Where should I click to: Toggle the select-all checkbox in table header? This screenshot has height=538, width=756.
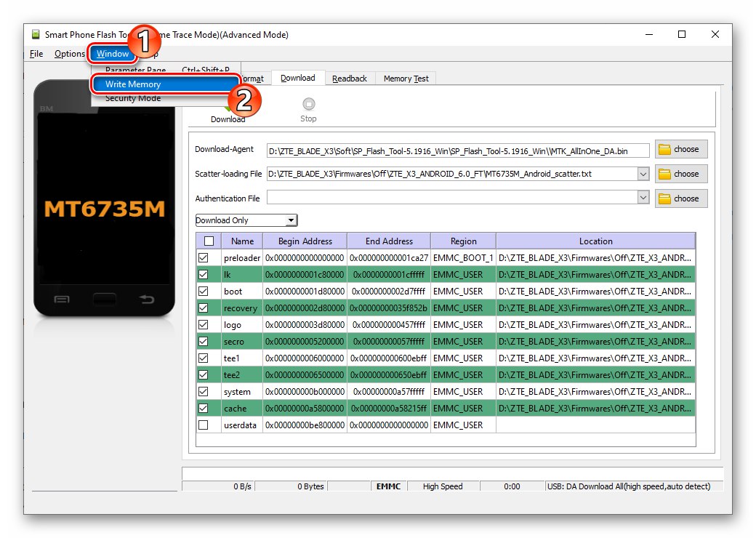(x=209, y=241)
